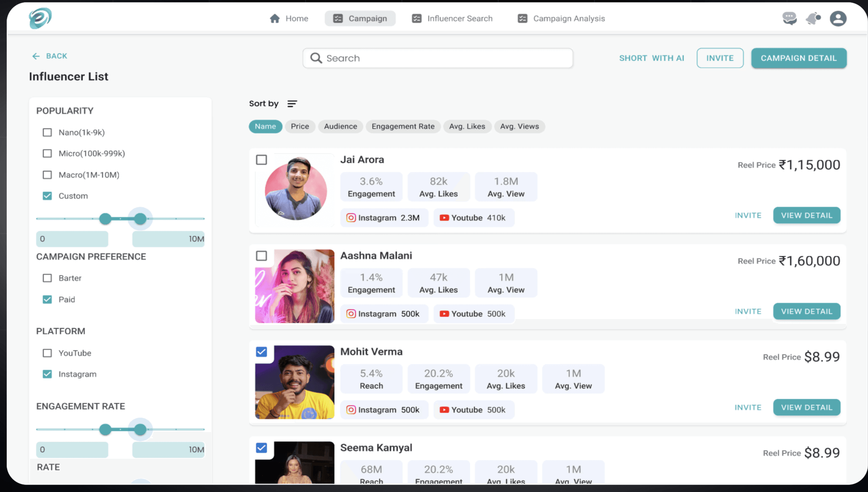Click the left handle of Popularity slider

(105, 219)
